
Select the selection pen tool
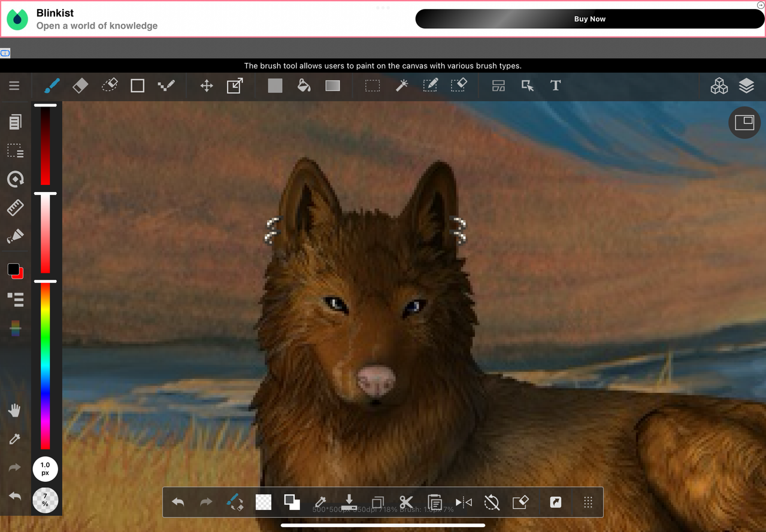tap(431, 86)
